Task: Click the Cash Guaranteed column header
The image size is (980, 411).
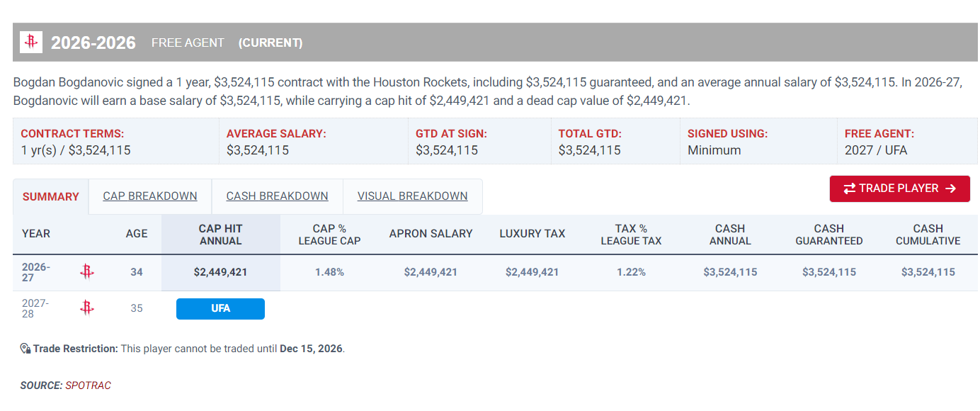Action: (x=829, y=235)
